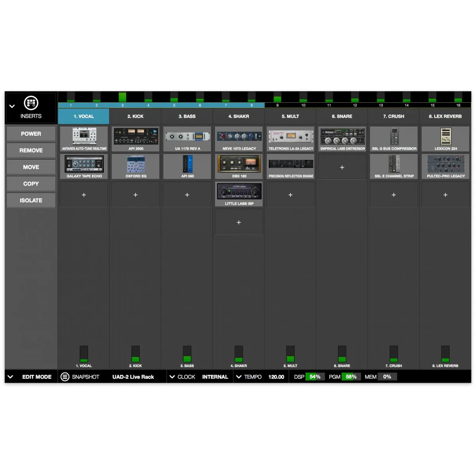The width and height of the screenshot is (476, 476).
Task: Select the 1. VOCAL channel tab
Action: click(x=84, y=116)
